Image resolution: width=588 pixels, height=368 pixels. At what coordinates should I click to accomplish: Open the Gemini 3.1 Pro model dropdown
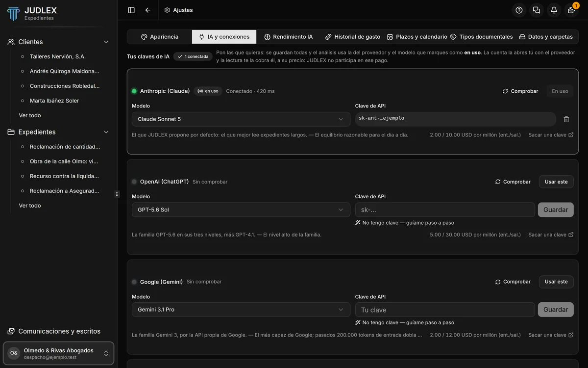[241, 310]
